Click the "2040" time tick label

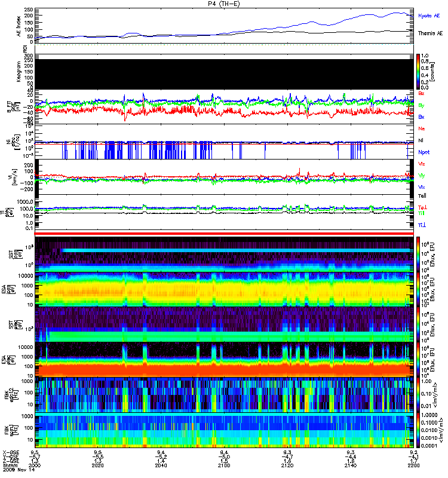(161, 465)
